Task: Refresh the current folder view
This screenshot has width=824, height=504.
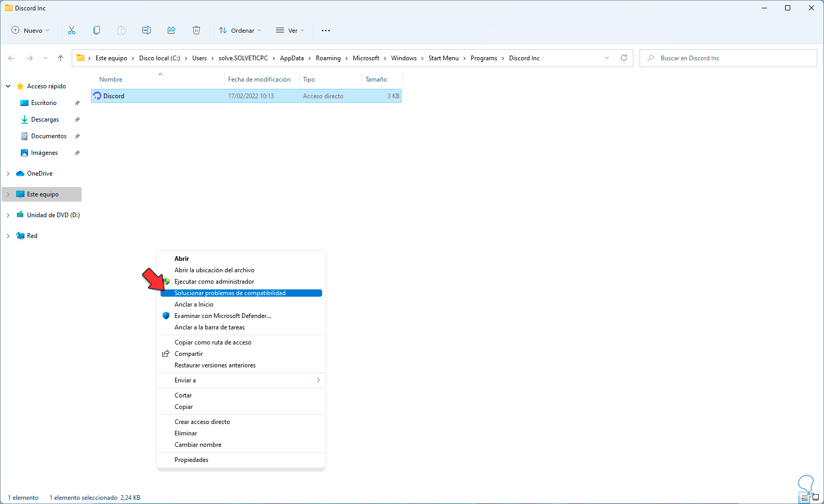Action: click(624, 58)
